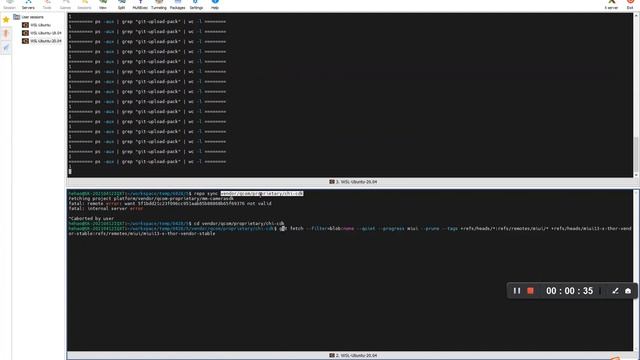Open the WSL-Ubuntu-20.04 session in sidebar
This screenshot has height=360, width=640.
(x=46, y=41)
